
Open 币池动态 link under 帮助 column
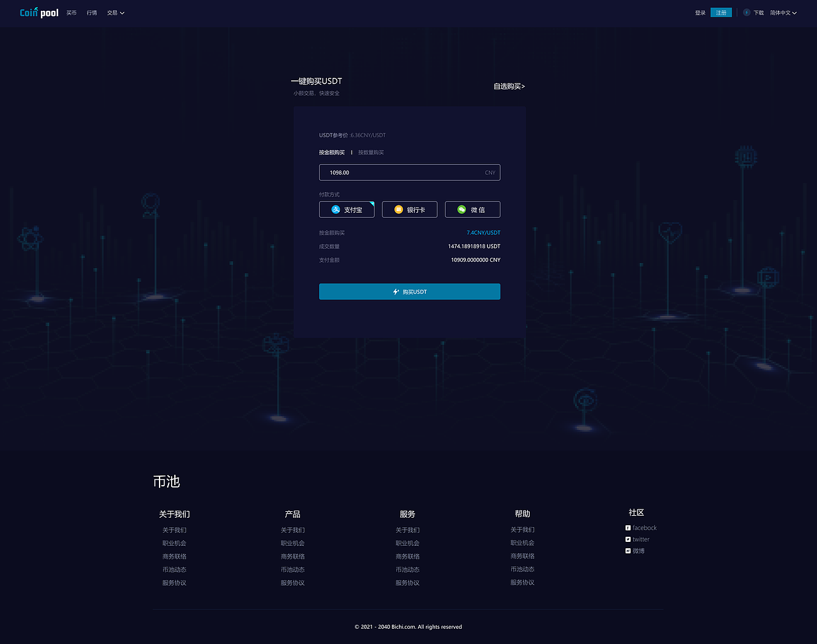[x=522, y=569]
